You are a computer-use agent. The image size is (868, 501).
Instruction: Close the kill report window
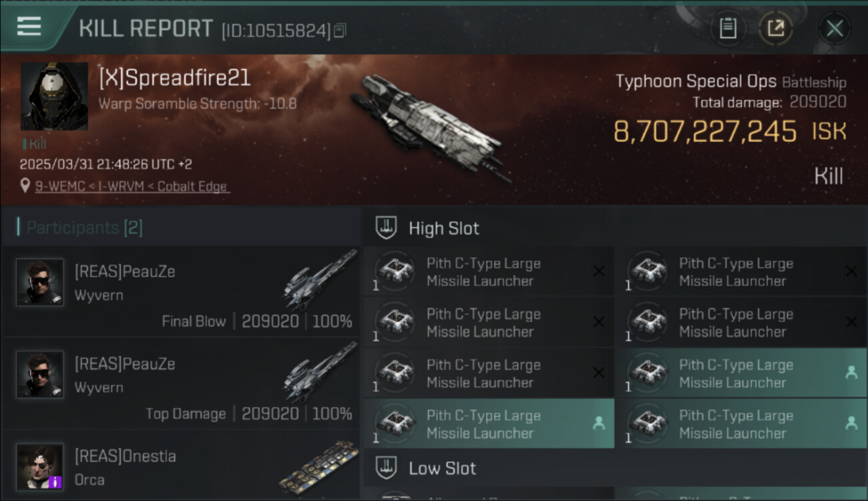pyautogui.click(x=835, y=28)
